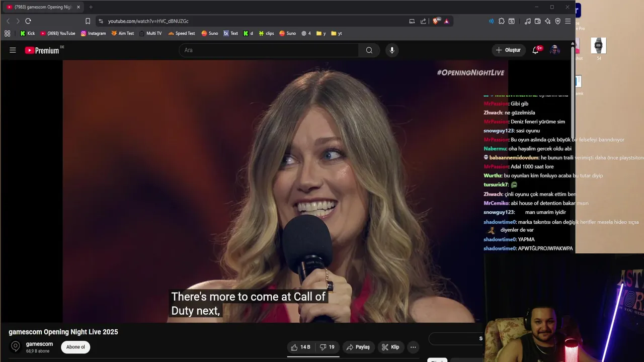Screen dimensions: 644x362
Task: Click chat username 'MrCemiko'
Action: pyautogui.click(x=496, y=203)
